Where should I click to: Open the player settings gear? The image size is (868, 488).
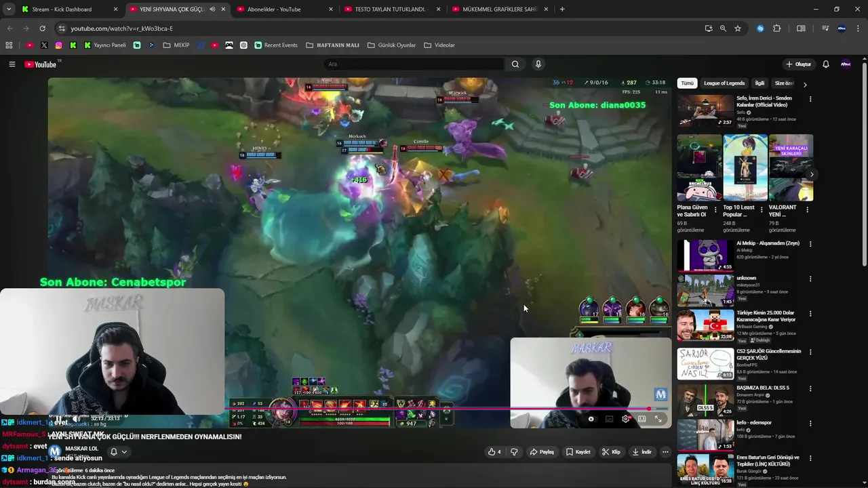[x=625, y=419]
